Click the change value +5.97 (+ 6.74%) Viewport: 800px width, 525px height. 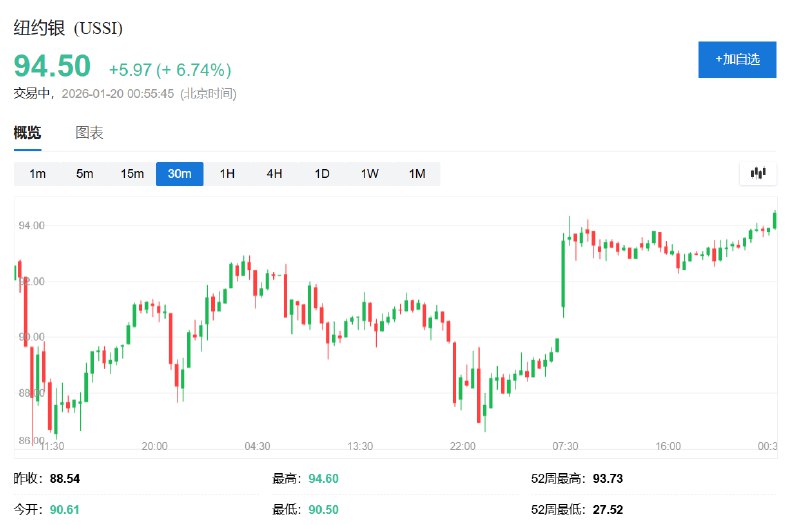(170, 70)
